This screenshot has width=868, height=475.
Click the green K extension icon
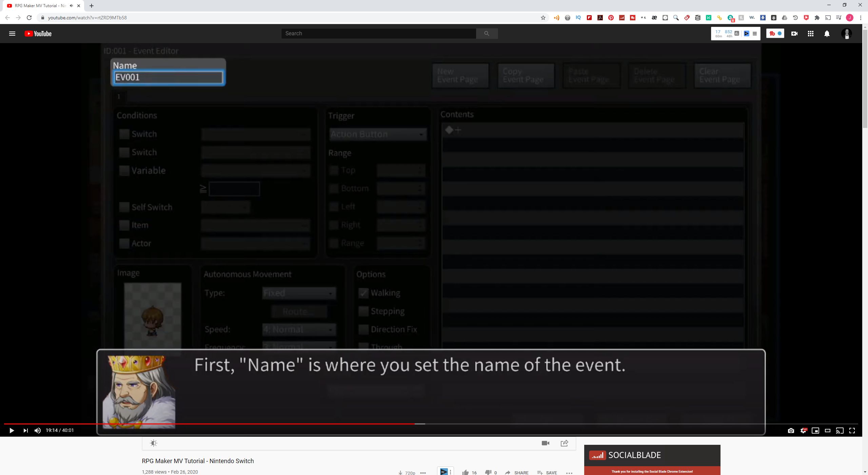pyautogui.click(x=709, y=18)
